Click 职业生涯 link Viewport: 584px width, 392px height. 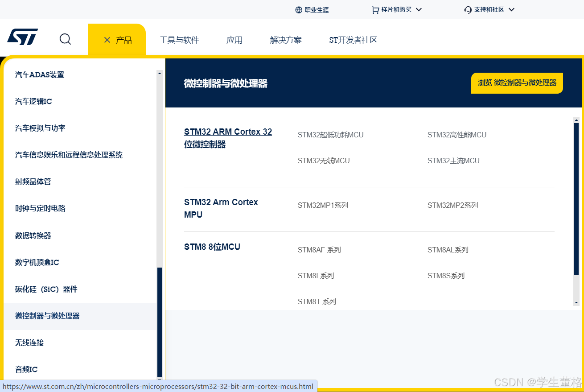(317, 10)
